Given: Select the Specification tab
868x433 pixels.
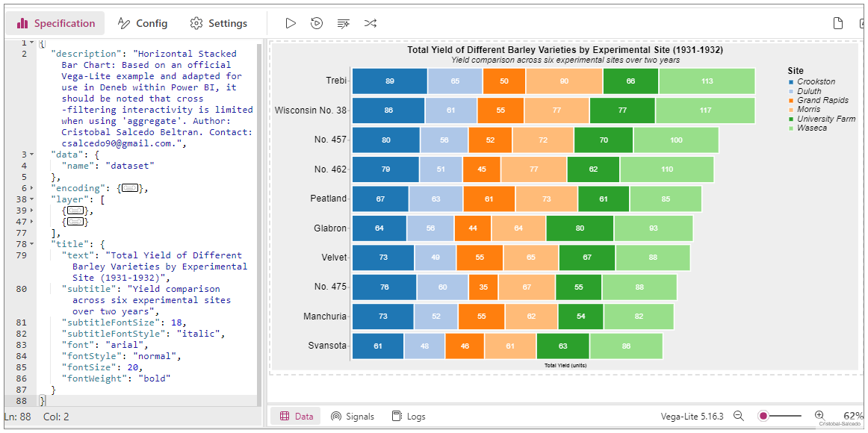Looking at the screenshot, I should pos(56,23).
